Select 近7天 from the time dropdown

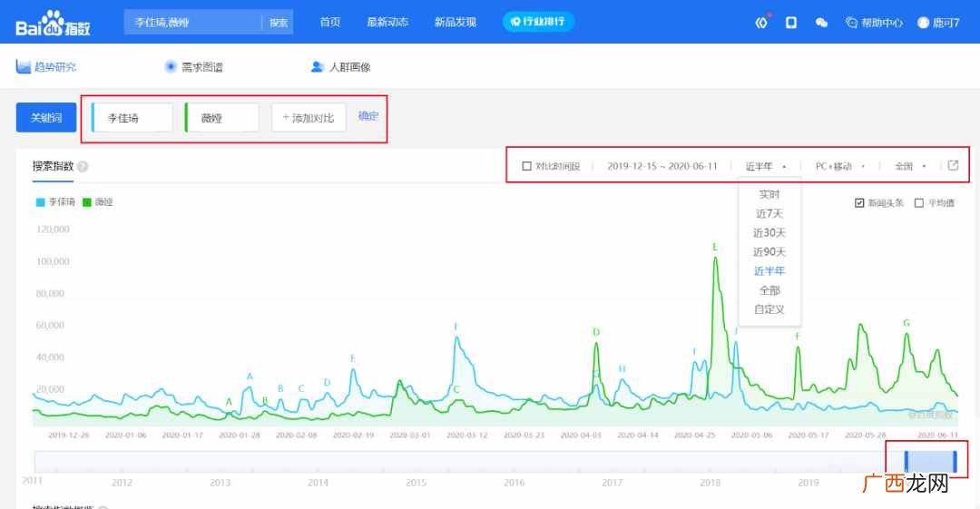(x=769, y=213)
